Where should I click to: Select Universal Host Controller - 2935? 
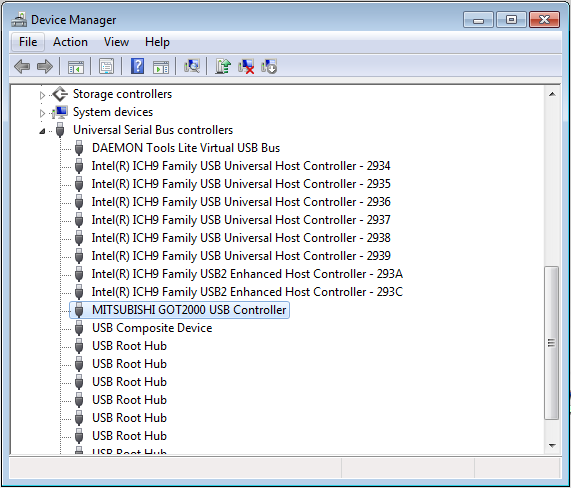pyautogui.click(x=241, y=184)
